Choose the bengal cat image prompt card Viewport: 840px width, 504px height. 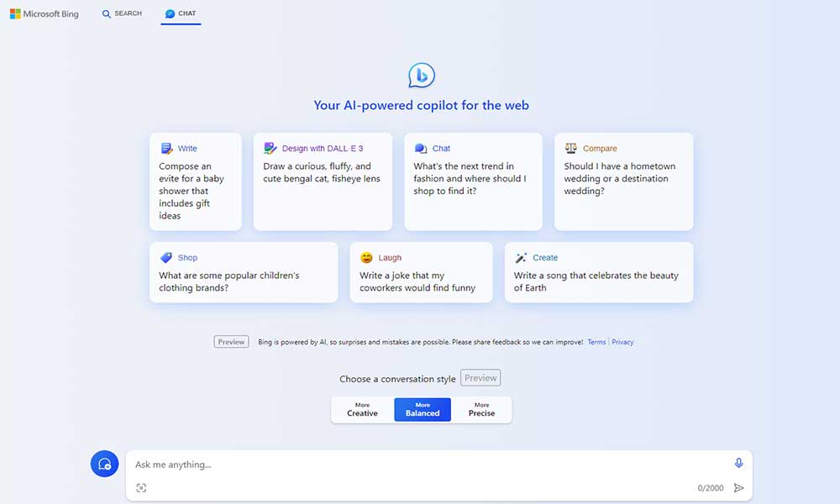[323, 181]
